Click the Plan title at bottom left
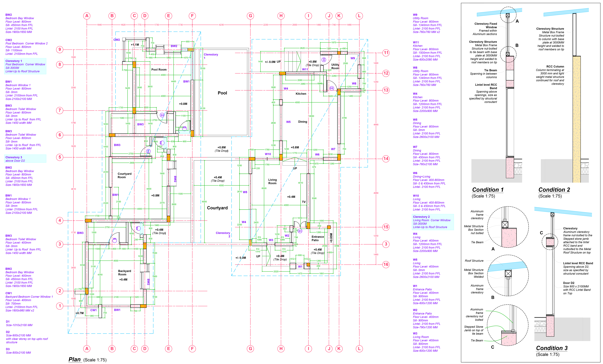This screenshot has width=603, height=364. 75,359
